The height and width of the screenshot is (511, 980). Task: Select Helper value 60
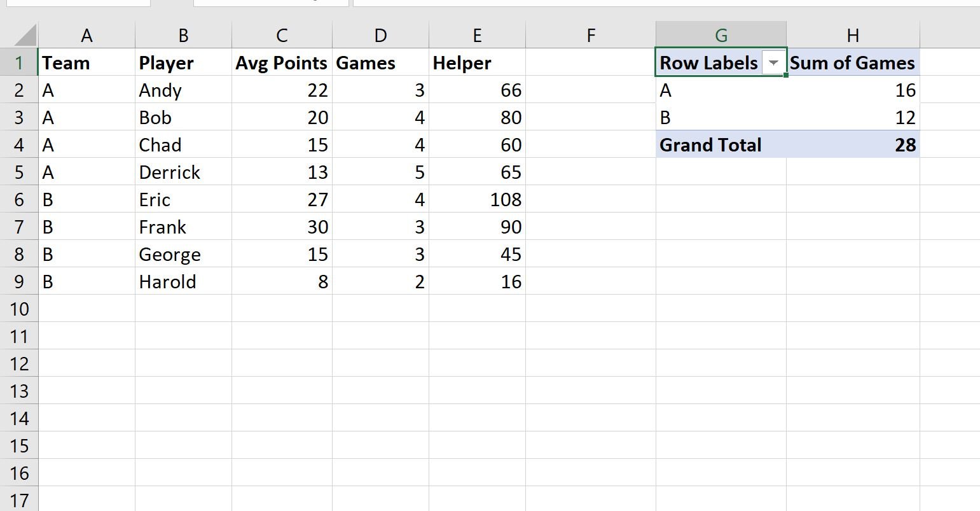click(477, 145)
